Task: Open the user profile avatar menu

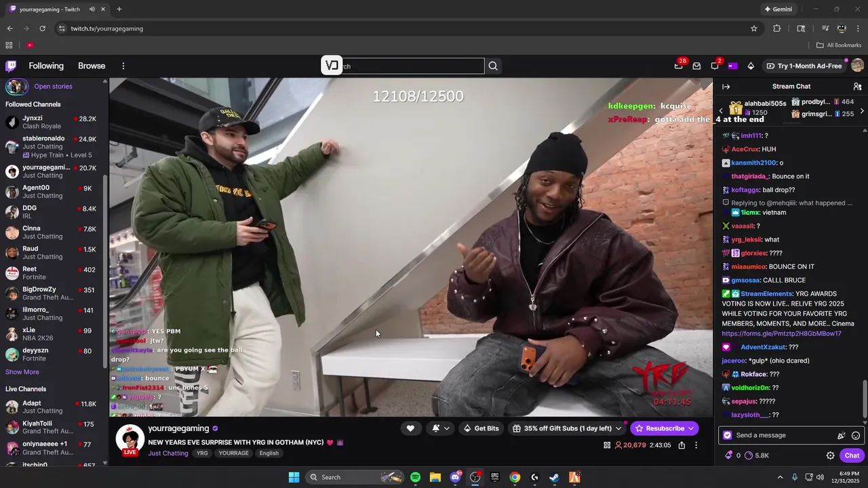Action: point(857,66)
